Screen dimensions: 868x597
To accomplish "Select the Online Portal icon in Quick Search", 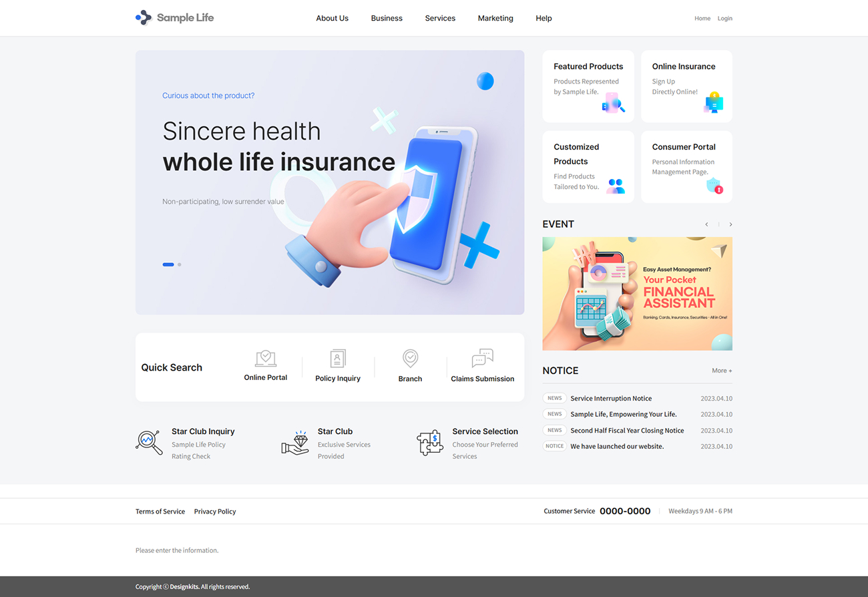I will [265, 359].
